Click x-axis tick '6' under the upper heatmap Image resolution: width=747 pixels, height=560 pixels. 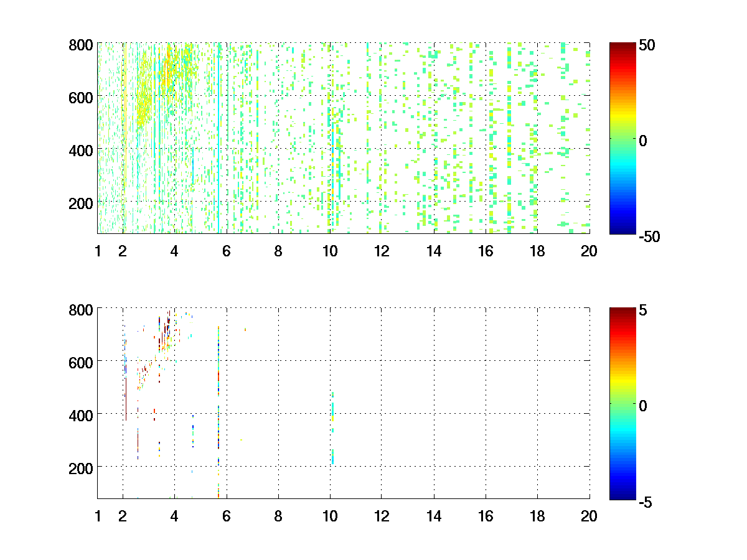click(227, 251)
